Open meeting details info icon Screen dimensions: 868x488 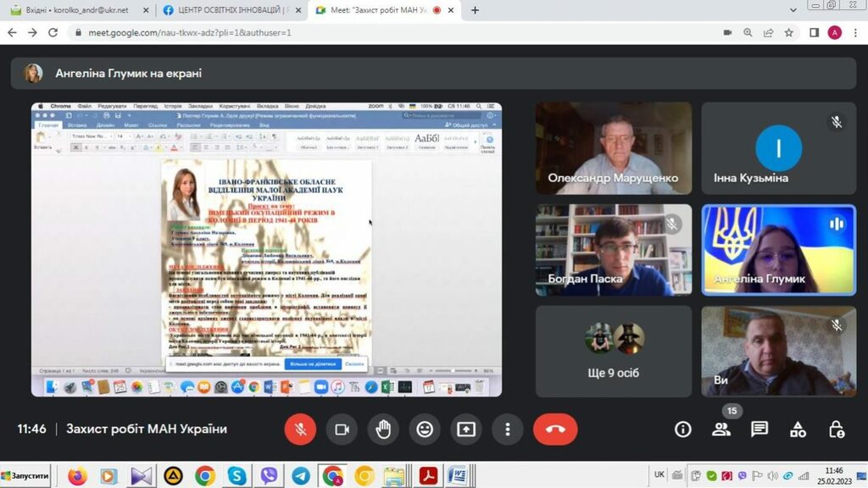(682, 429)
